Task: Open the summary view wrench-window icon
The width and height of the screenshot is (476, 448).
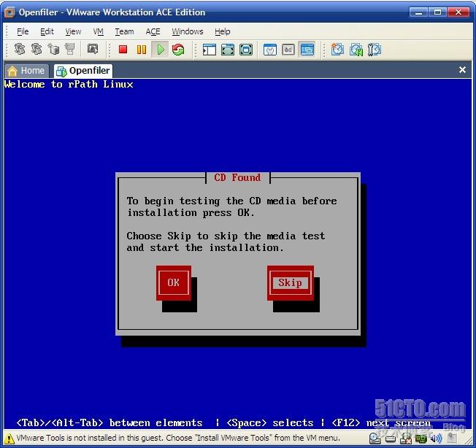Action: 270,50
